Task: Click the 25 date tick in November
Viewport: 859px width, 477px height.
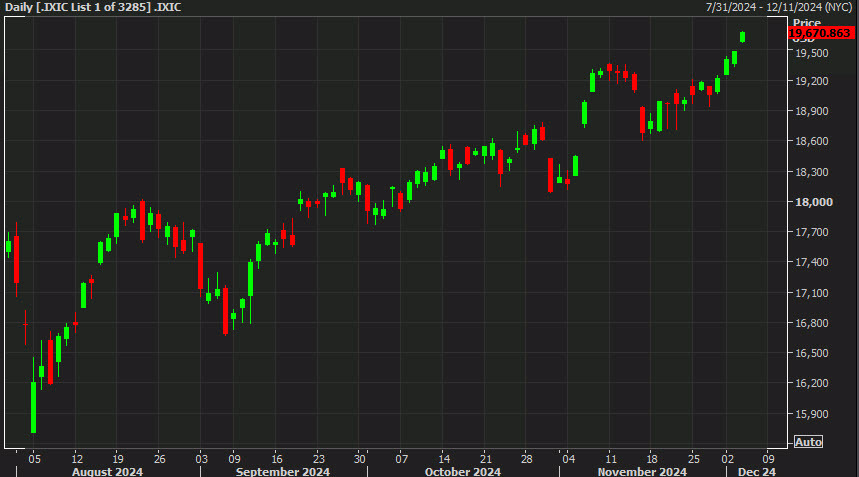Action: click(694, 459)
